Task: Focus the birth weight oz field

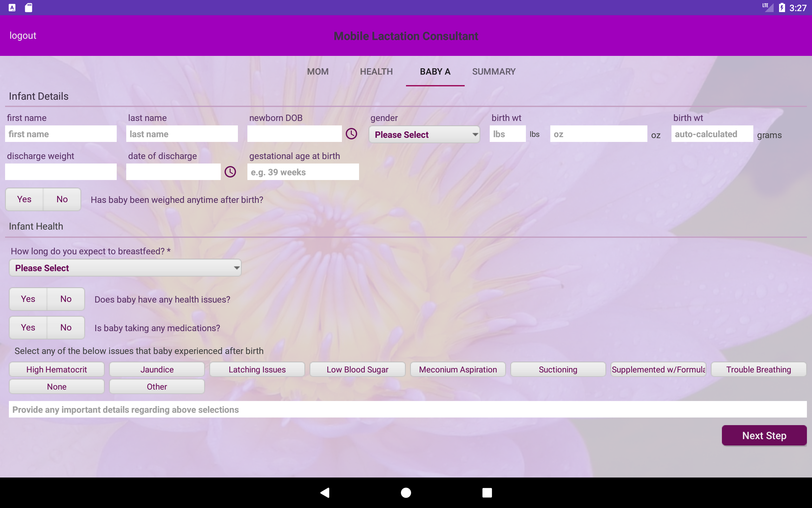Action: click(598, 134)
